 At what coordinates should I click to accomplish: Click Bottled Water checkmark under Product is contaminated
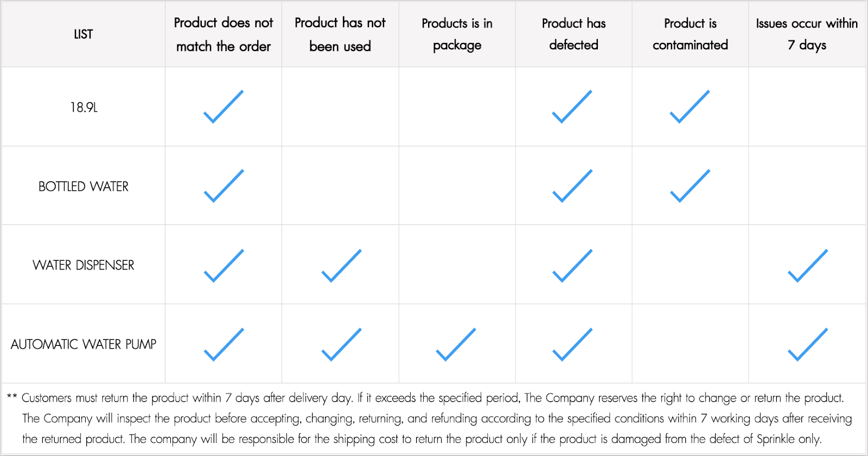pyautogui.click(x=690, y=186)
